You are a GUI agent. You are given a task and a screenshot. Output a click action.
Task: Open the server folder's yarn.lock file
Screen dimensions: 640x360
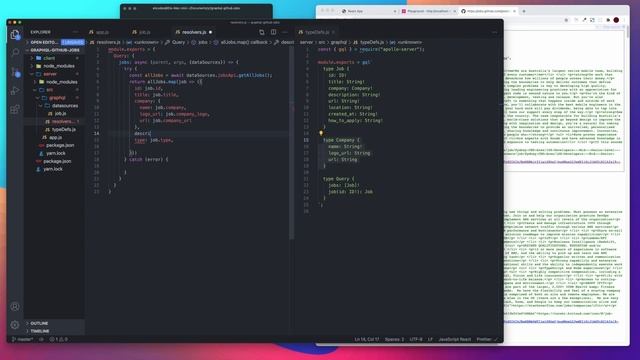click(54, 153)
